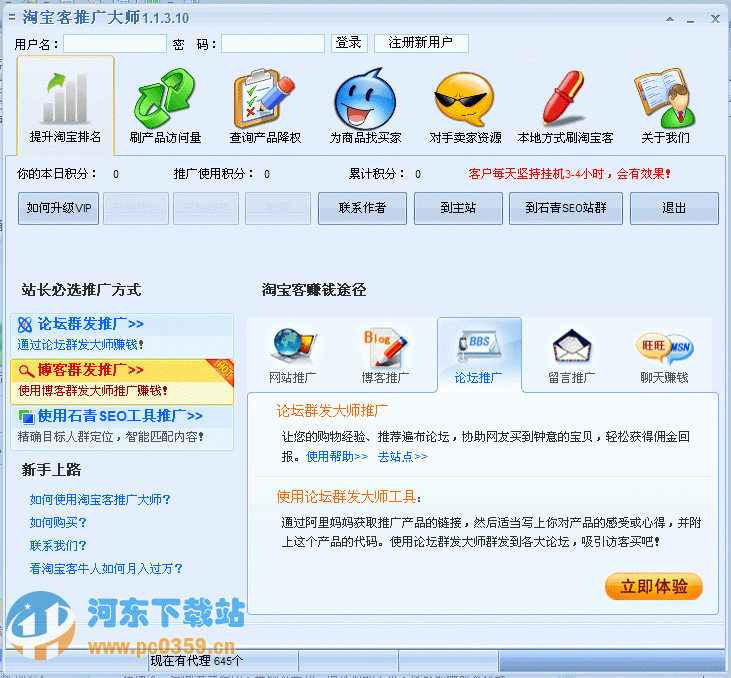This screenshot has height=678, width=731.
Task: Minimize the 淘宝客推广大师 window
Action: coord(690,21)
